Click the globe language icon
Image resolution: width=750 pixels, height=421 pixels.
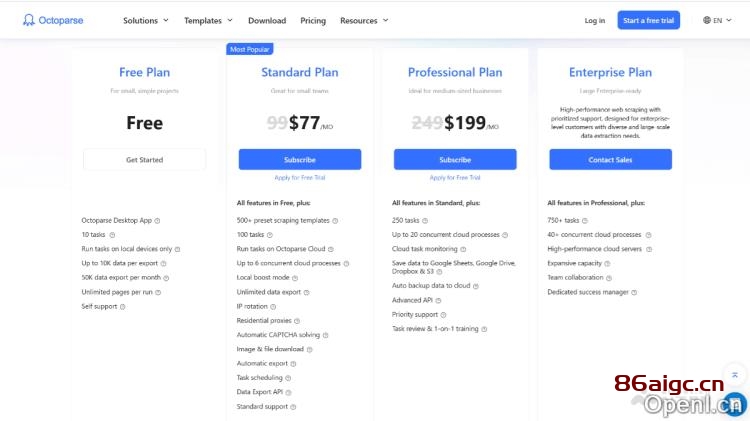(706, 20)
